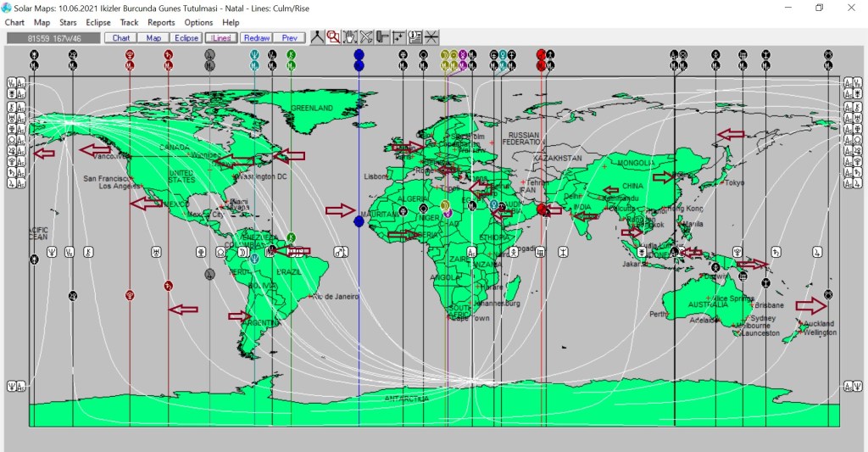Screen dimensions: 868x452
Task: Click the blue planet marker near Mauritania
Action: click(x=359, y=221)
